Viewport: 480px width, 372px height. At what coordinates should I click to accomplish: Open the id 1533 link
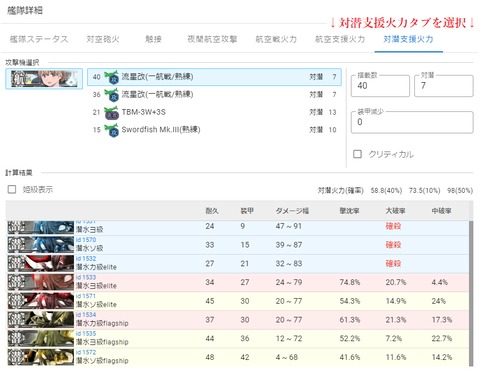pos(86,277)
